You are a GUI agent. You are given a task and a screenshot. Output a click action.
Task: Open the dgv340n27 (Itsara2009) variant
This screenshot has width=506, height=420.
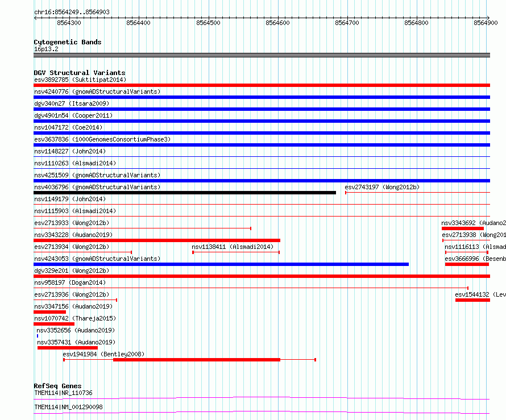[72, 103]
